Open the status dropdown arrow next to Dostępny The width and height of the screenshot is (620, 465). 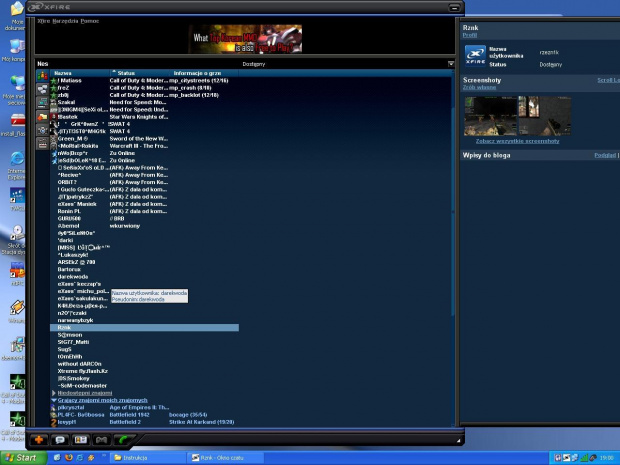point(451,64)
